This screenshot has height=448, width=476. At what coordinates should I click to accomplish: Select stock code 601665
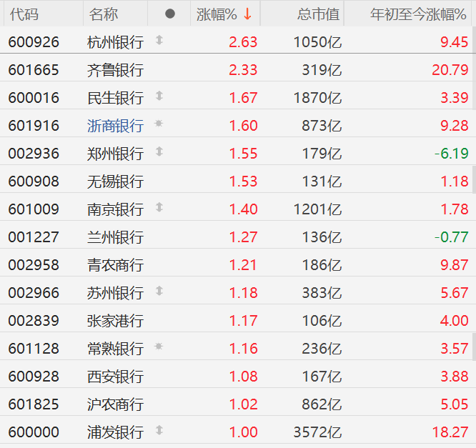click(x=34, y=70)
